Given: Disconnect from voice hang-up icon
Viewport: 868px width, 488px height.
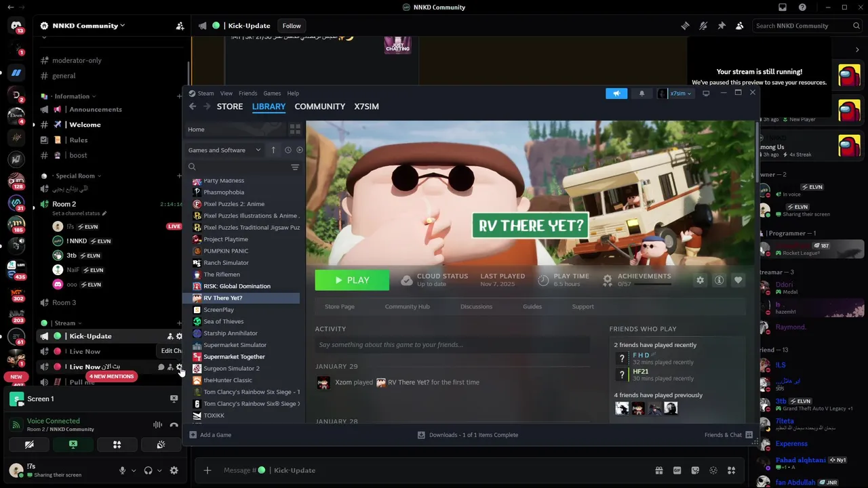Looking at the screenshot, I should click(x=174, y=425).
